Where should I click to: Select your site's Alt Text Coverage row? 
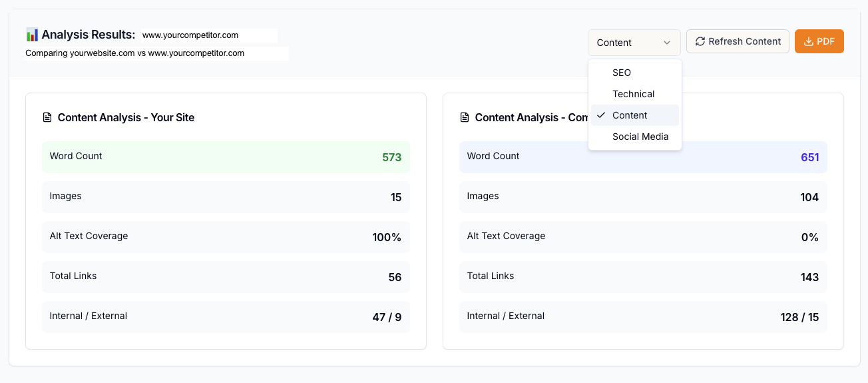[226, 237]
